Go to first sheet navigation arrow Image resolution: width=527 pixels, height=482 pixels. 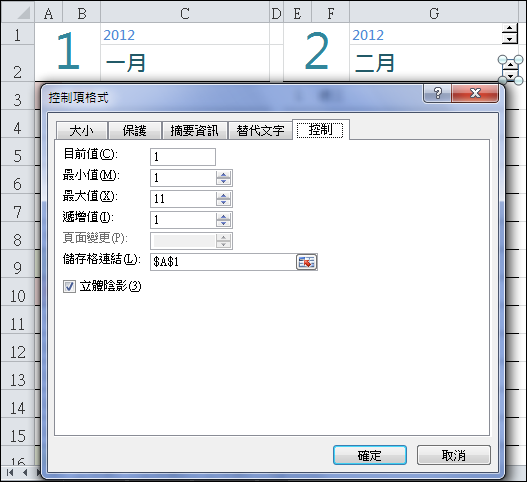pos(10,473)
